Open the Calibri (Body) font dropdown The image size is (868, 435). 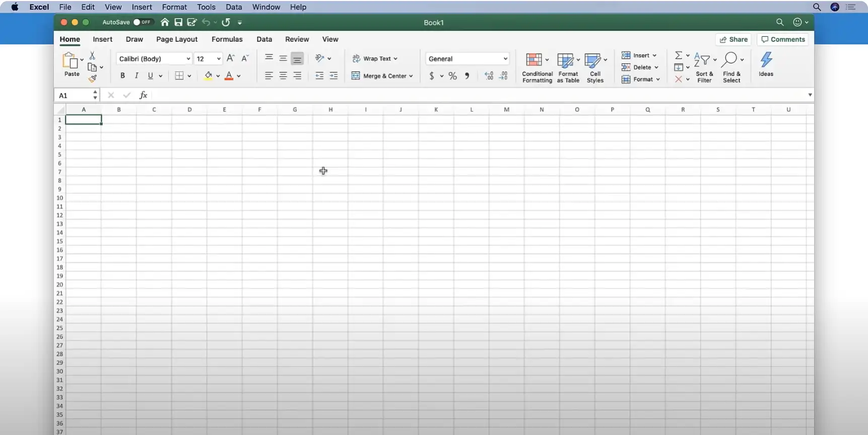[x=188, y=59]
